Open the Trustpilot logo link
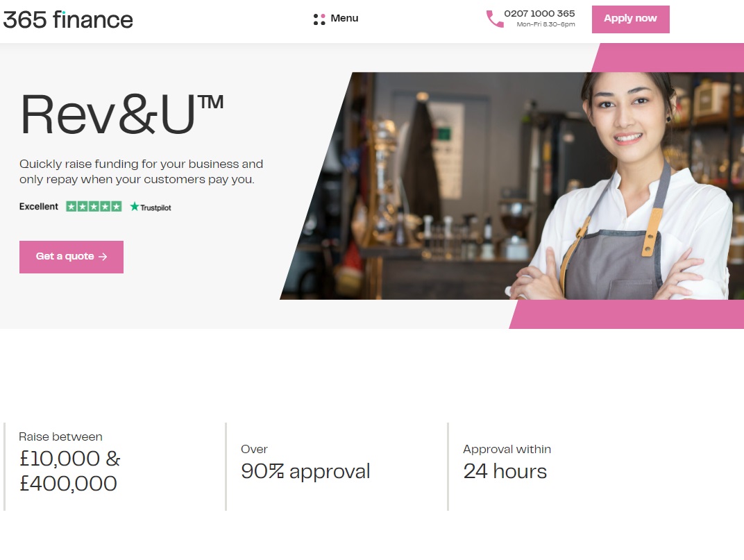 [x=151, y=207]
